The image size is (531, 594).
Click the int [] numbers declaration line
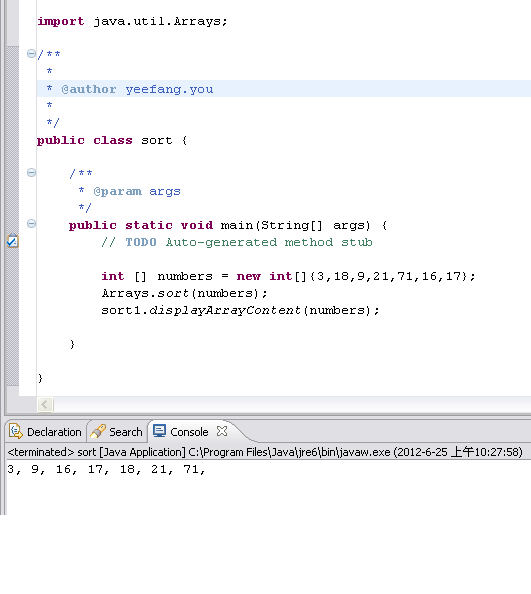coord(288,276)
